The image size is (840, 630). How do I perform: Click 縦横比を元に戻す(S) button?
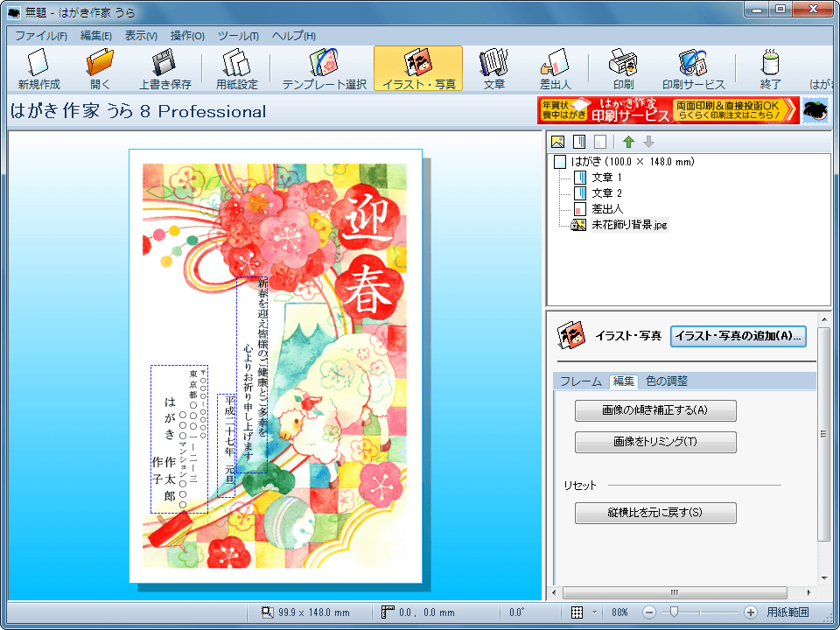[655, 513]
